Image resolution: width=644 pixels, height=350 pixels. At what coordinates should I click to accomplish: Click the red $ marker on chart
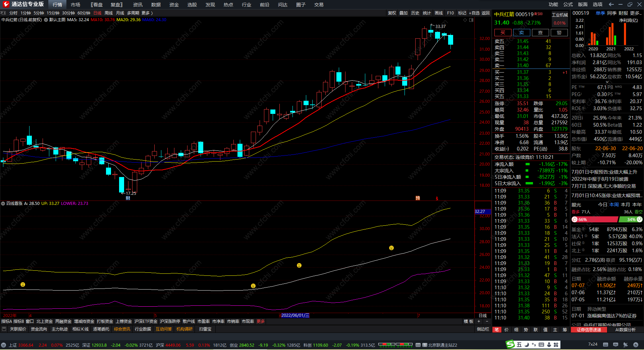[x=437, y=199]
